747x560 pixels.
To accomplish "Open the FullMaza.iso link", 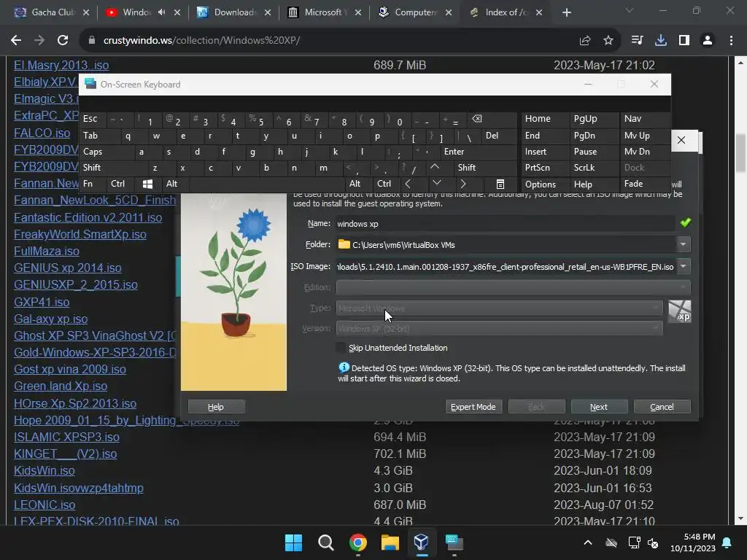I will pyautogui.click(x=47, y=252).
